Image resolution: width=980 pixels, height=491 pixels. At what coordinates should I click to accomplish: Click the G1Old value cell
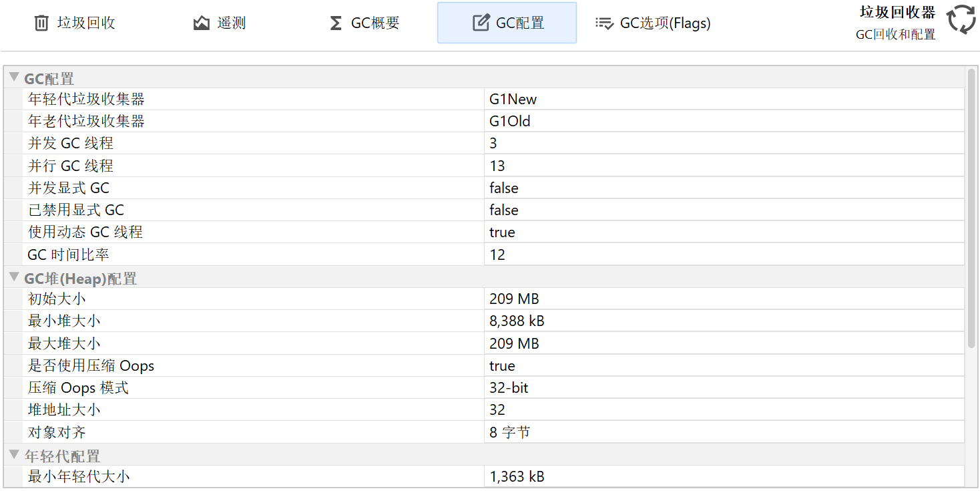coord(510,122)
